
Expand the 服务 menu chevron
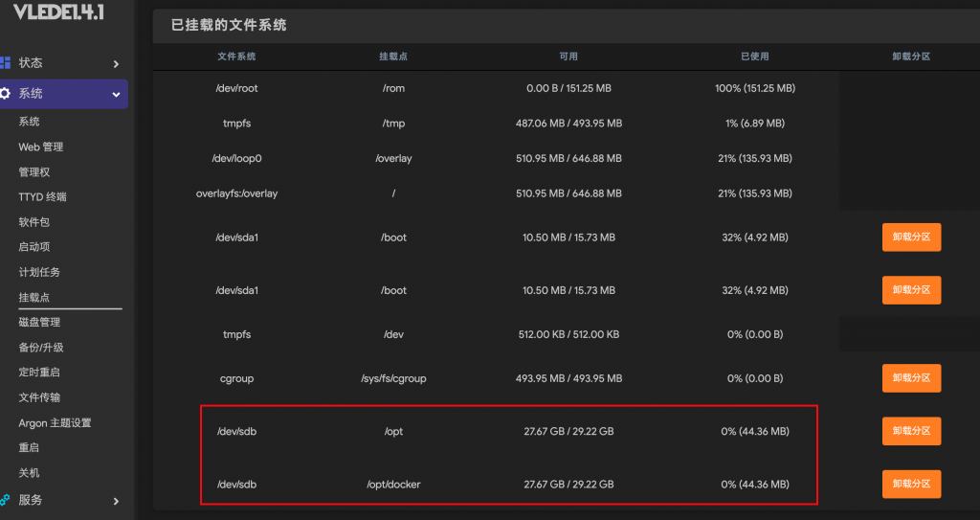(x=116, y=501)
